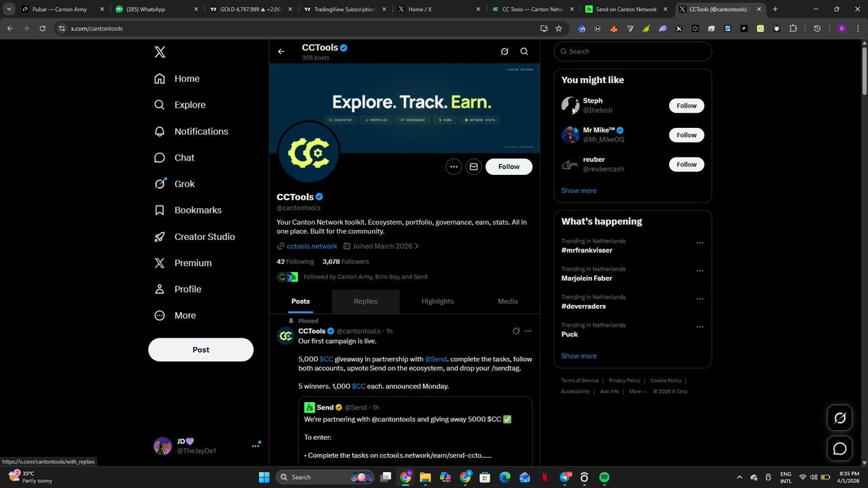
Task: Expand the tab search dropdown arrow
Action: coord(8,9)
